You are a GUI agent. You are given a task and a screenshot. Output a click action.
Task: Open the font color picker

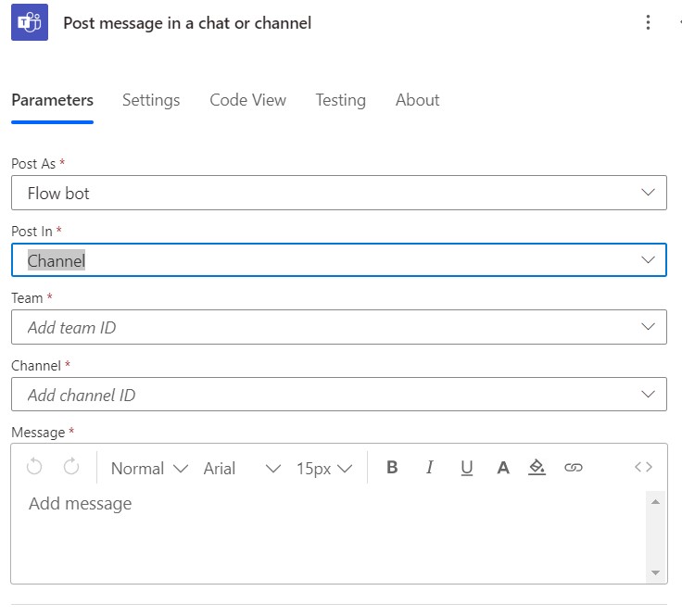pyautogui.click(x=503, y=468)
